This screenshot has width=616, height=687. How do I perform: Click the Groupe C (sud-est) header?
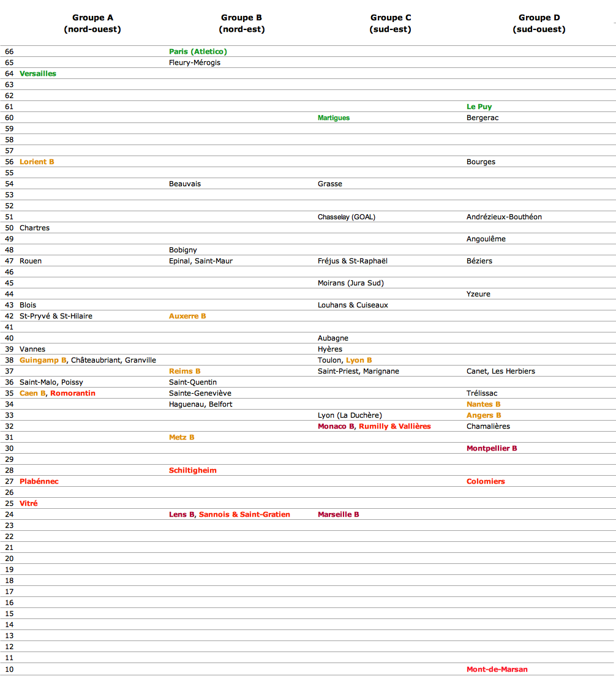tap(391, 23)
